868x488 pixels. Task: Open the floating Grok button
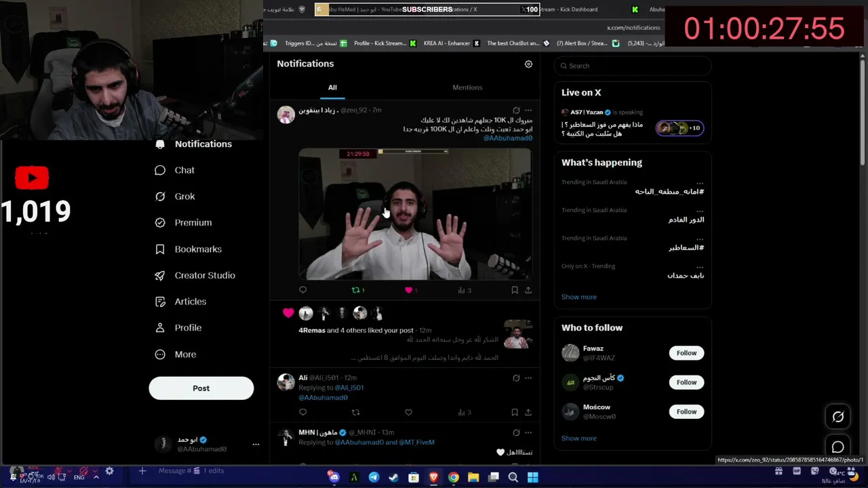tap(838, 417)
